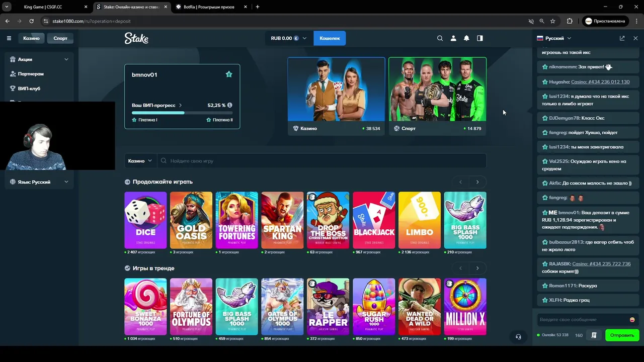Send chat message with Отправить

622,335
